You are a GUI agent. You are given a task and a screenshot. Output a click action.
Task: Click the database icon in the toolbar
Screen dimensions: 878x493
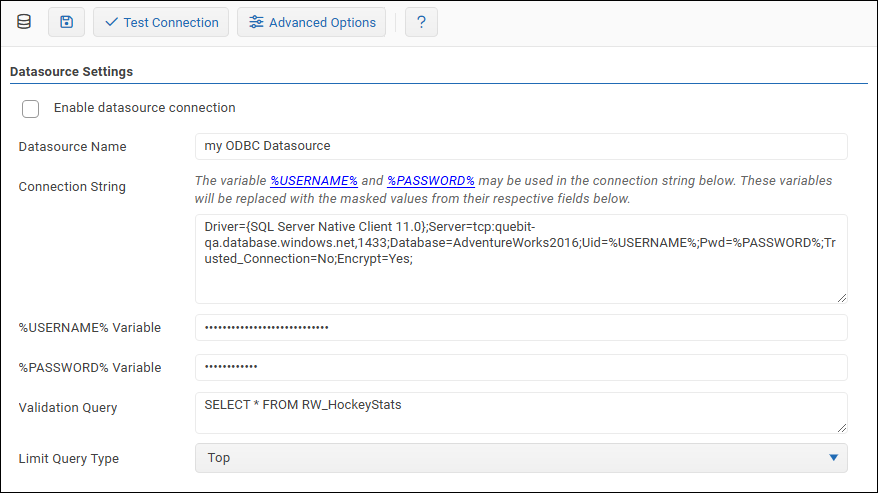24,22
